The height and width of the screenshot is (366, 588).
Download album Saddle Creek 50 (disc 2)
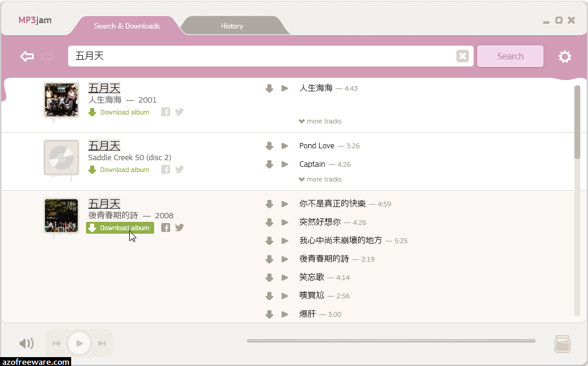[119, 170]
